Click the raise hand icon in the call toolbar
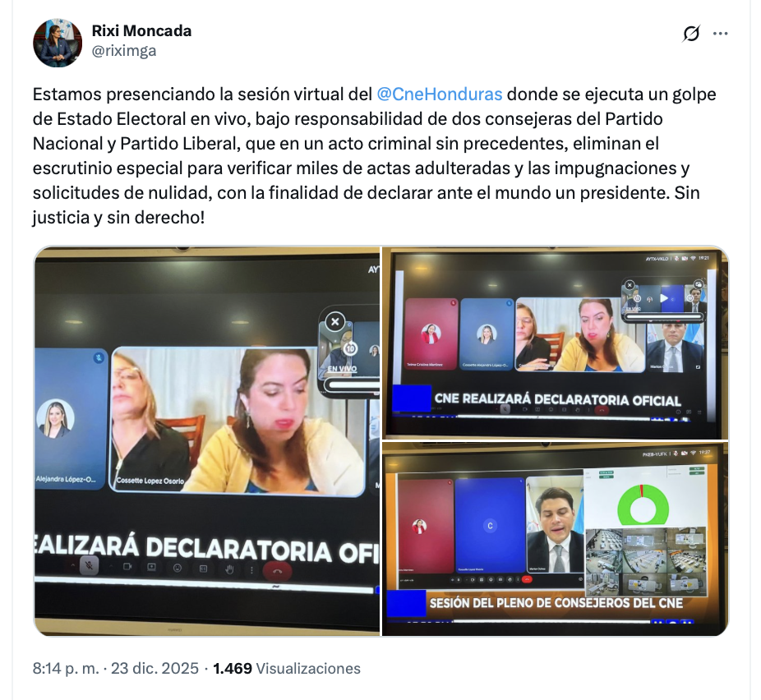The image size is (761, 700). coord(229,569)
